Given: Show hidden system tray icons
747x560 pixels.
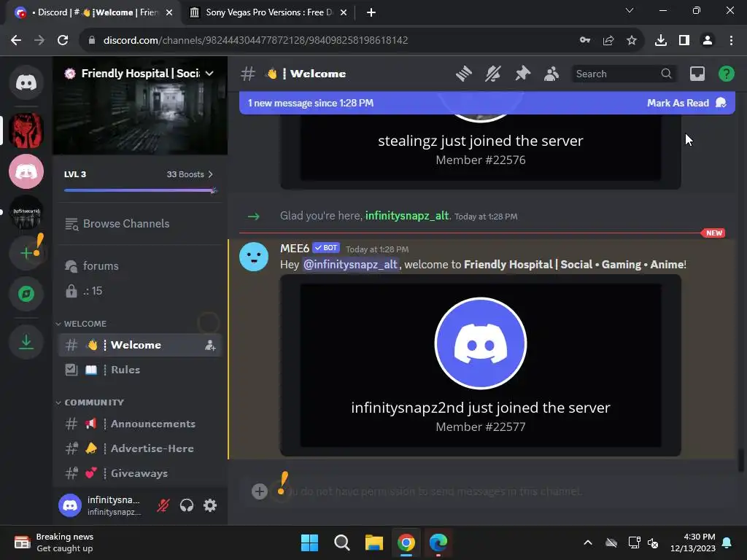Looking at the screenshot, I should coord(588,542).
